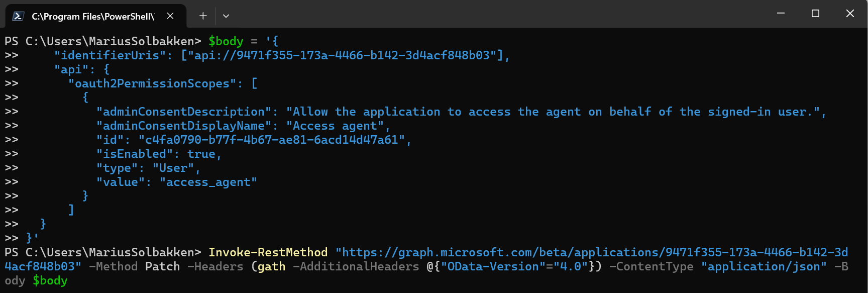The height and width of the screenshot is (293, 868).
Task: Click the "application/json" string
Action: click(764, 266)
